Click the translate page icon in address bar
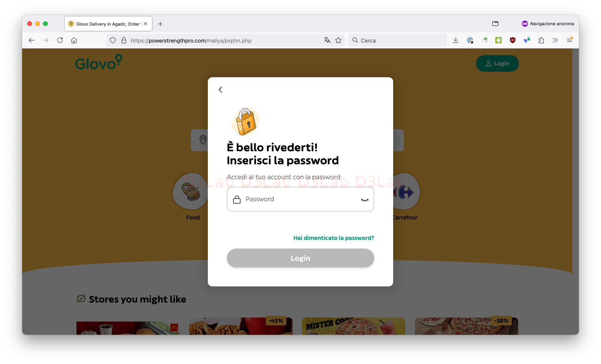The width and height of the screenshot is (601, 364). (327, 40)
